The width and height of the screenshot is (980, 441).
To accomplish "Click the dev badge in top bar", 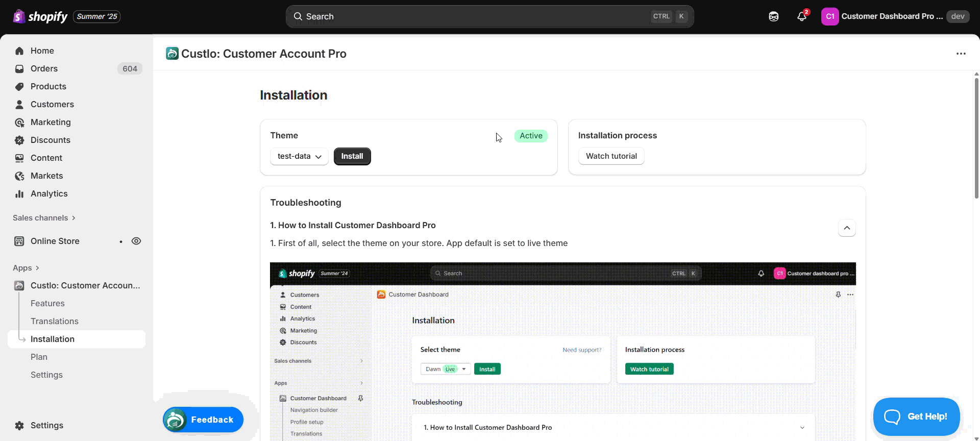I will click(958, 16).
